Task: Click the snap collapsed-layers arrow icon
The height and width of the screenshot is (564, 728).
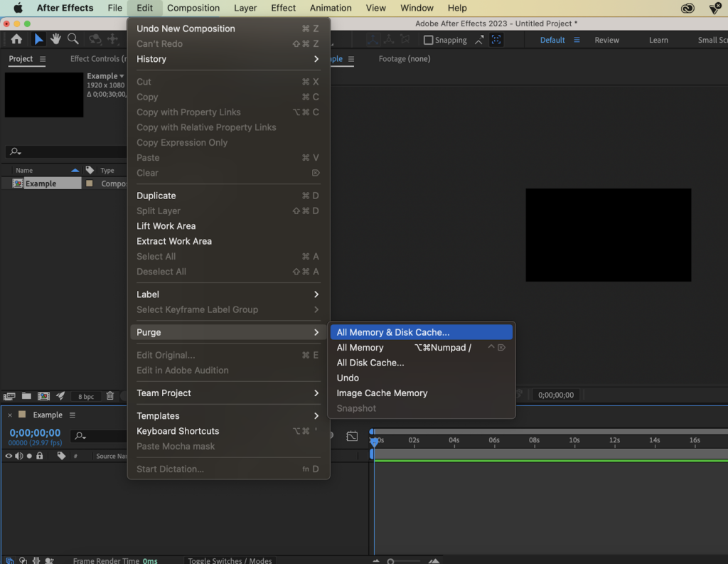Action: (x=478, y=40)
